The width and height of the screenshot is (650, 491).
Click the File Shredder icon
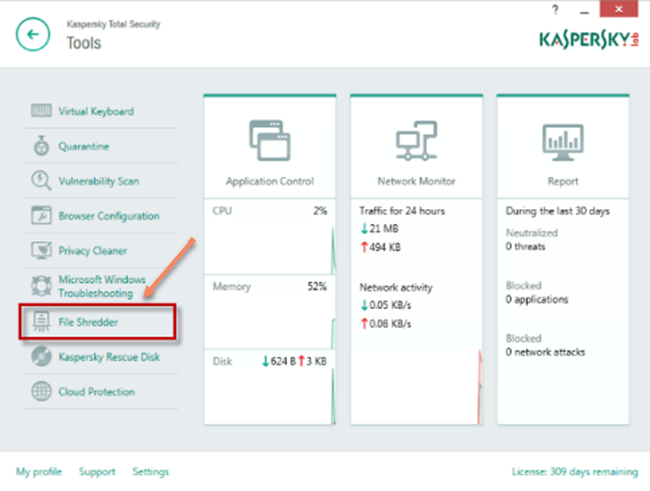(41, 322)
